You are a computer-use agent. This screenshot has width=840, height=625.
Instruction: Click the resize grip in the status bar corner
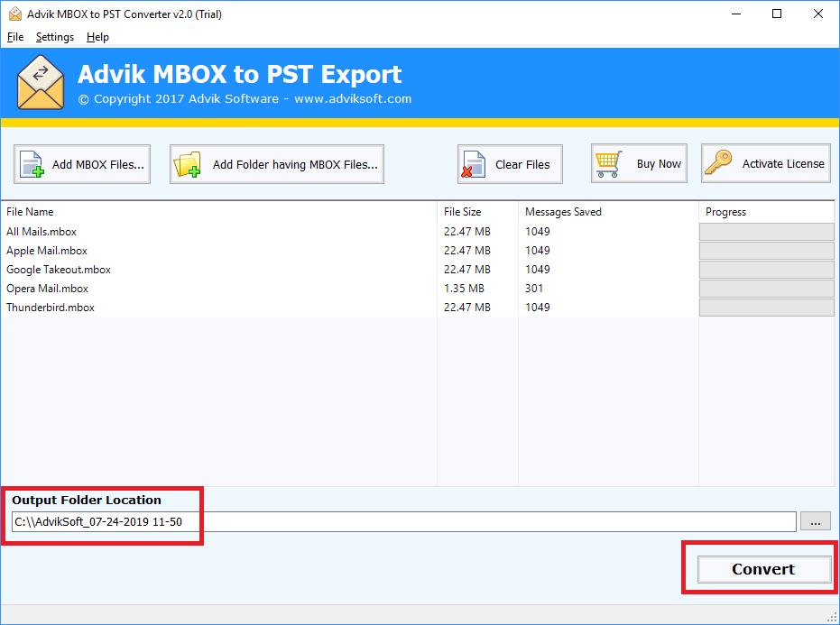[x=832, y=617]
